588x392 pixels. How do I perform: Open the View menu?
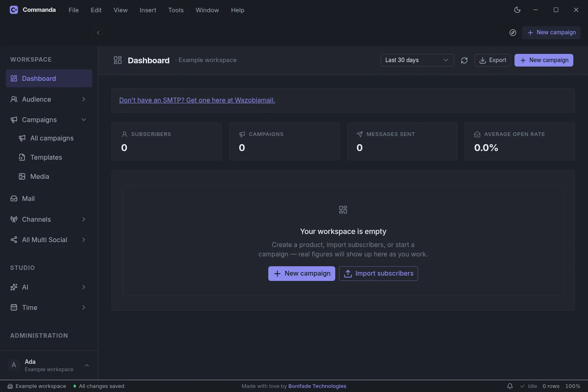point(120,10)
